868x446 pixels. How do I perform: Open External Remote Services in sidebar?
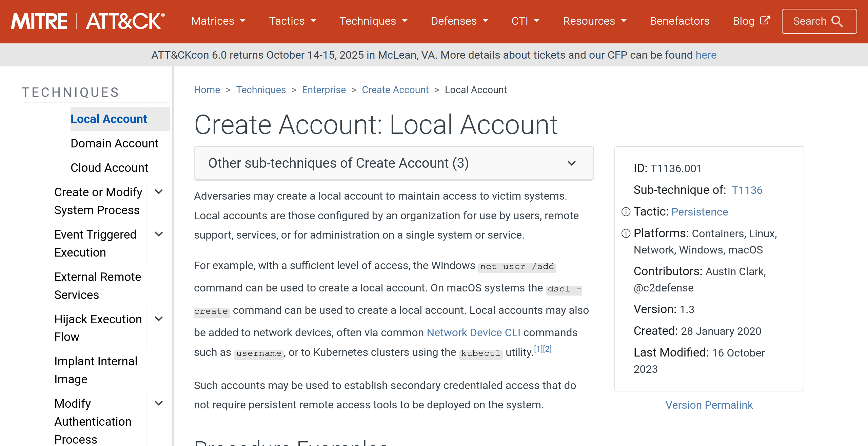98,286
